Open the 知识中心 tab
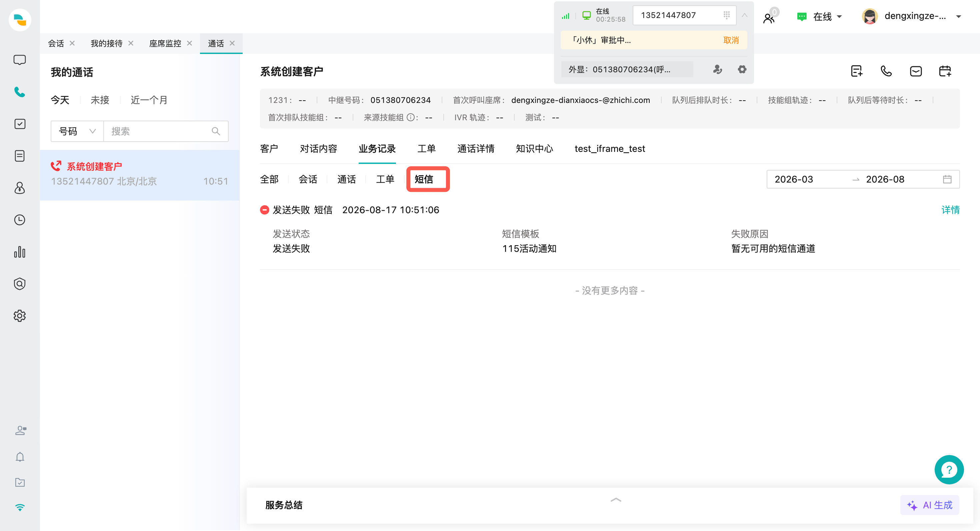 click(x=534, y=149)
